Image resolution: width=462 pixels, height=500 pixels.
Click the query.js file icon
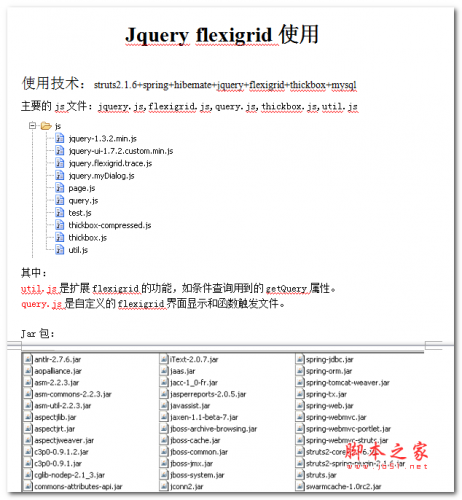60,200
